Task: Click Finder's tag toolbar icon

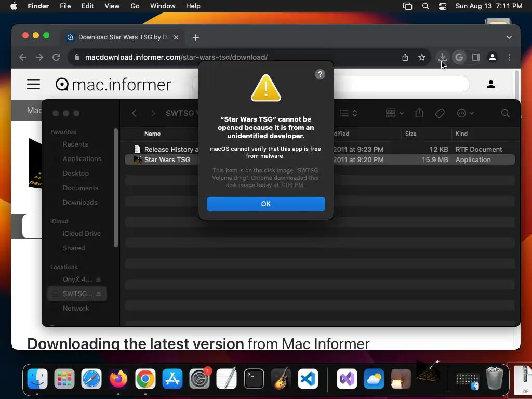Action: (440, 113)
